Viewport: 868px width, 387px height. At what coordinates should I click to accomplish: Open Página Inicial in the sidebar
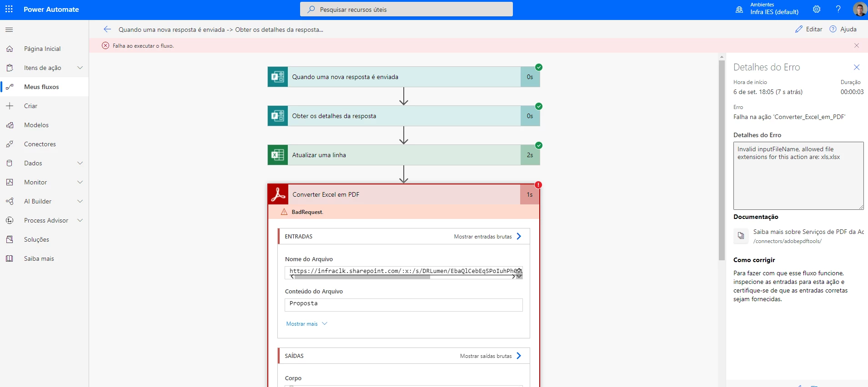point(45,49)
